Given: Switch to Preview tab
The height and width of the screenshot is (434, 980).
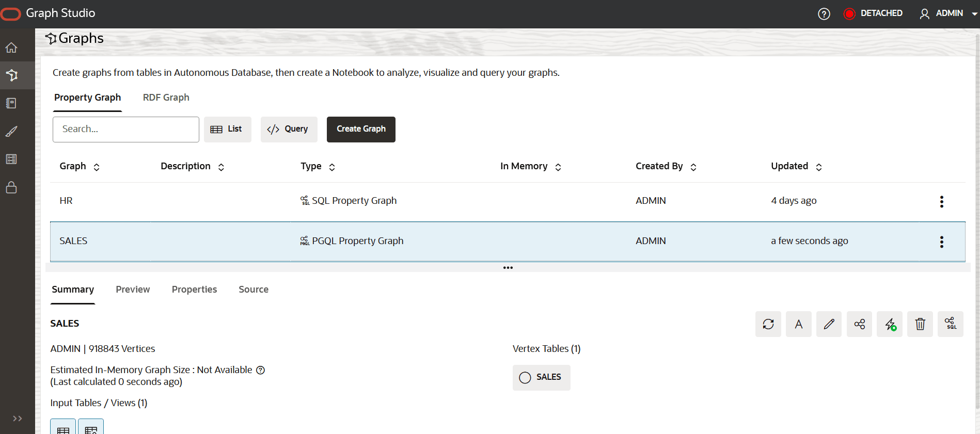Looking at the screenshot, I should (x=133, y=290).
